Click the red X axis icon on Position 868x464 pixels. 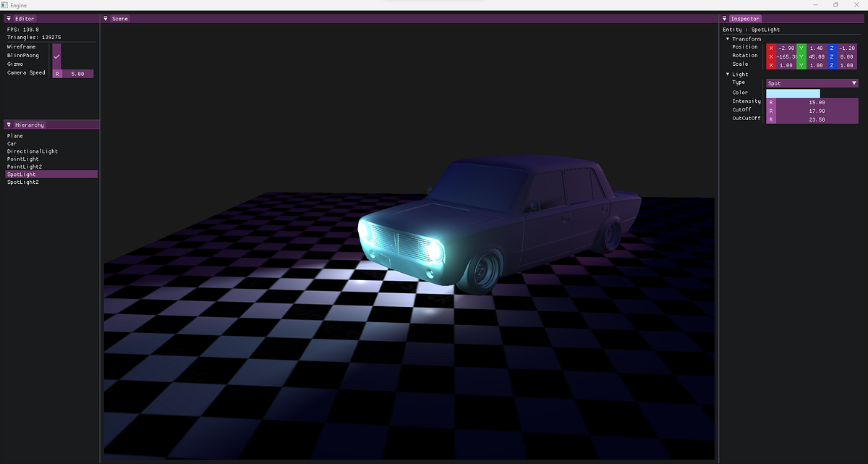click(770, 46)
